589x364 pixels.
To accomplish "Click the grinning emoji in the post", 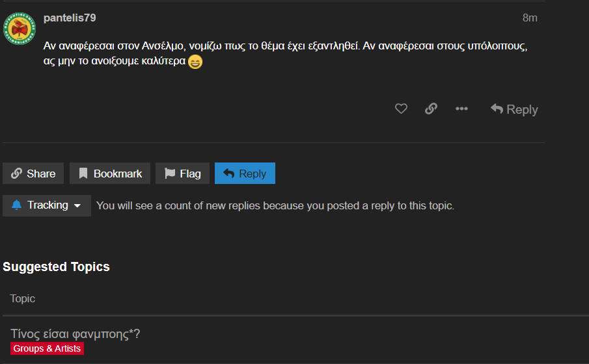I will (195, 63).
